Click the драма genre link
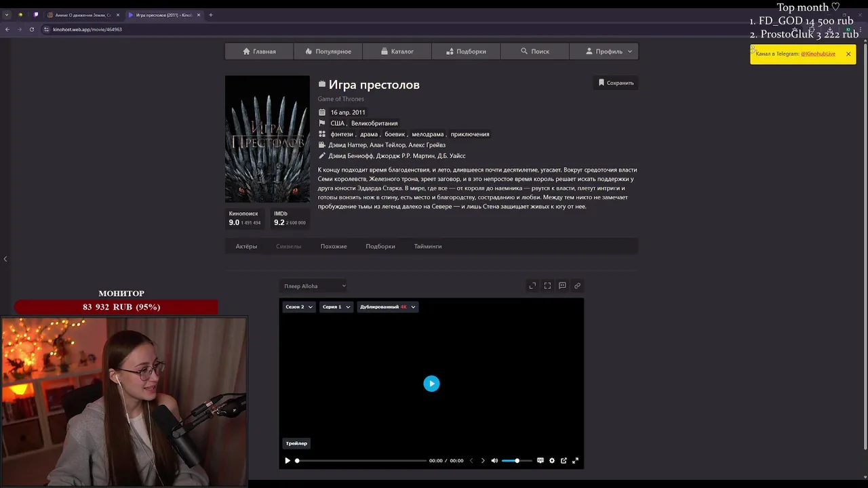 coord(369,134)
